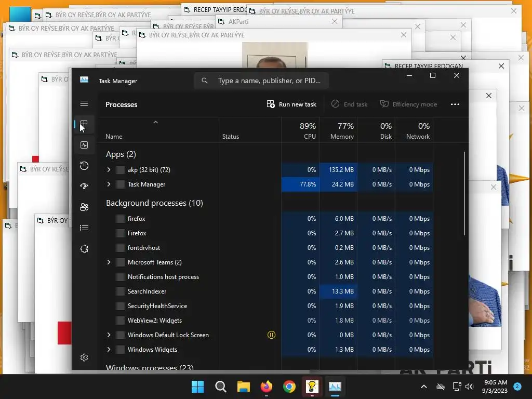Click the search magnifier icon in Task Manager
532x399 pixels.
pyautogui.click(x=204, y=81)
